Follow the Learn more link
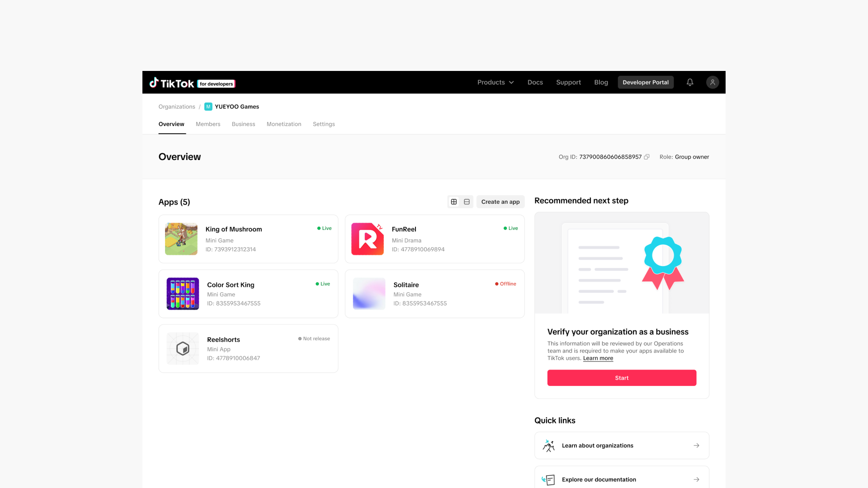The image size is (868, 488). tap(598, 358)
